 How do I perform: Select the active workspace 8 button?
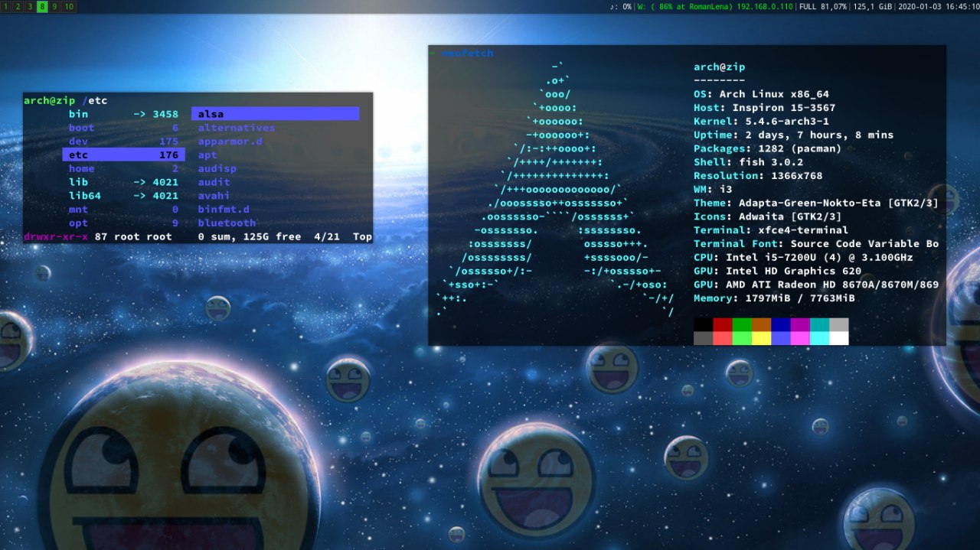(x=41, y=6)
